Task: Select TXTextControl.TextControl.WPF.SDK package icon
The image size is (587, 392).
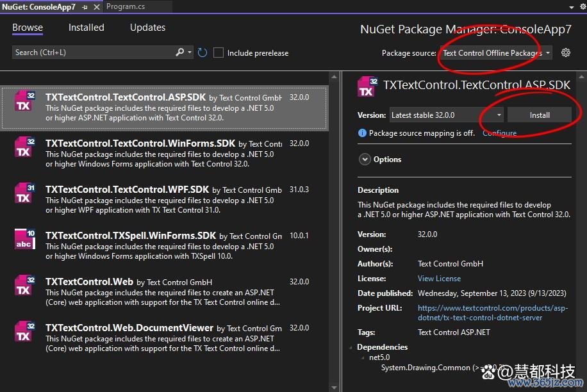Action: pyautogui.click(x=25, y=193)
